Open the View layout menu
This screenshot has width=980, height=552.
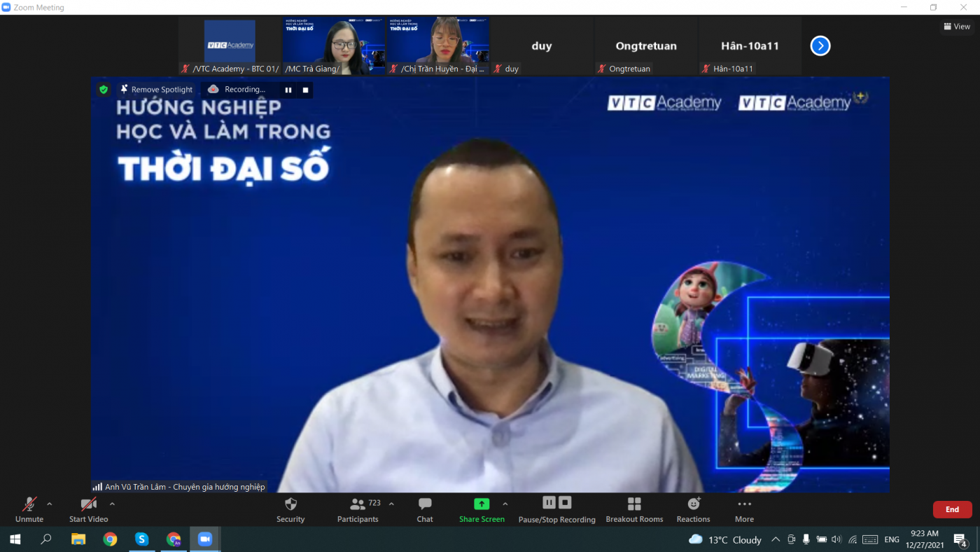point(957,27)
